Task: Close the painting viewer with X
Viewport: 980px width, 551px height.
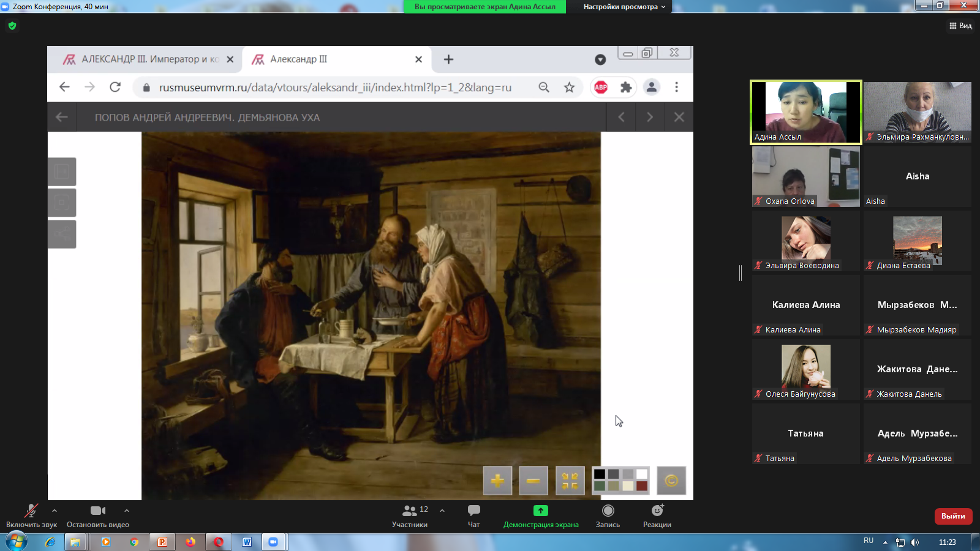Action: coord(679,117)
